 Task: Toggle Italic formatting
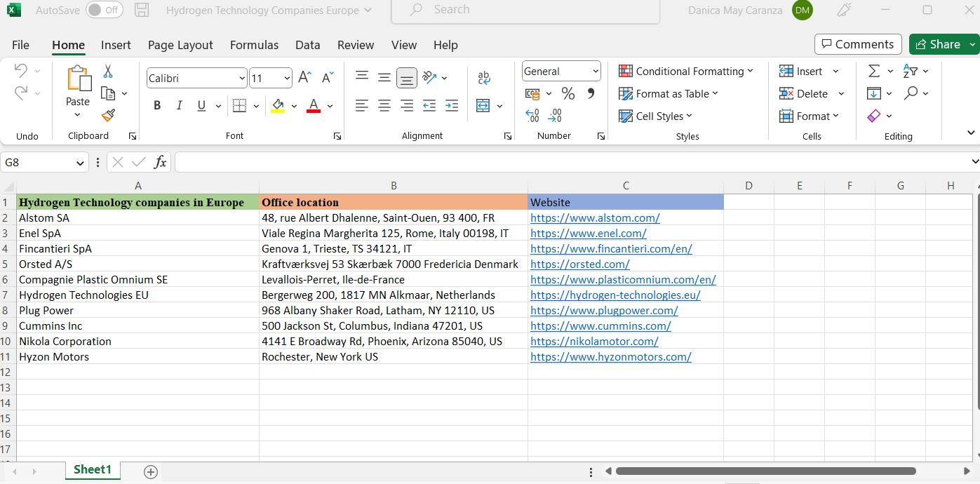point(179,106)
